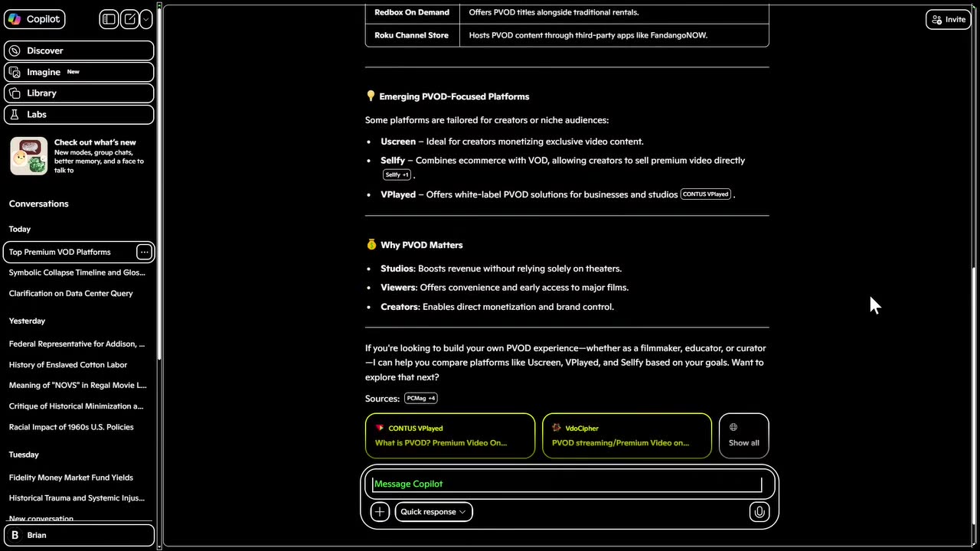The width and height of the screenshot is (980, 551).
Task: Click the CONTUS VPlayed citation chip
Action: [x=705, y=194]
